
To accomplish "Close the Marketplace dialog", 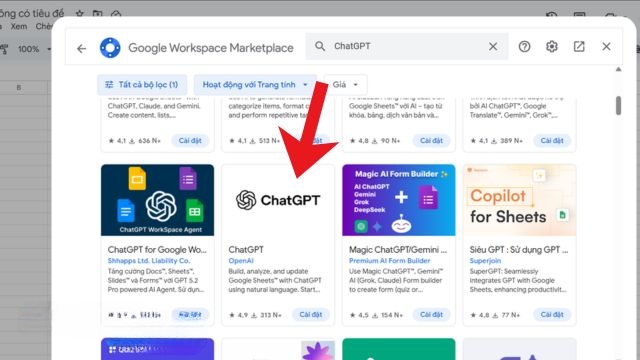I will pos(606,47).
